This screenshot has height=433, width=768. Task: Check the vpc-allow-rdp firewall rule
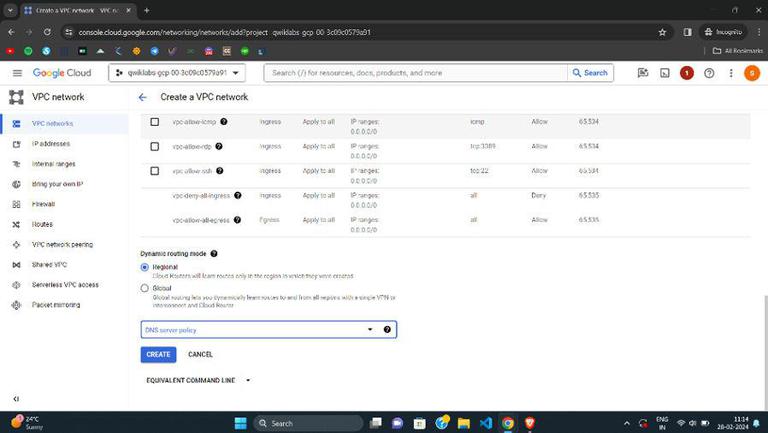(x=155, y=146)
